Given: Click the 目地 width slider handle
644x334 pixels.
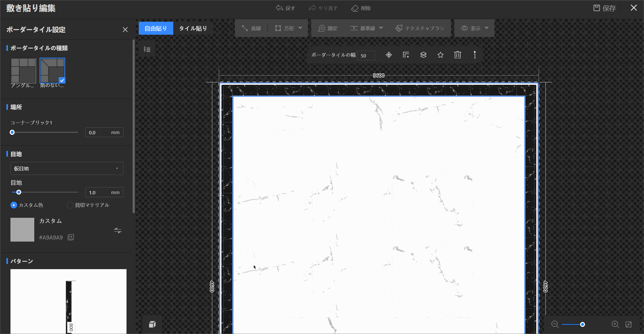Looking at the screenshot, I should pyautogui.click(x=19, y=192).
